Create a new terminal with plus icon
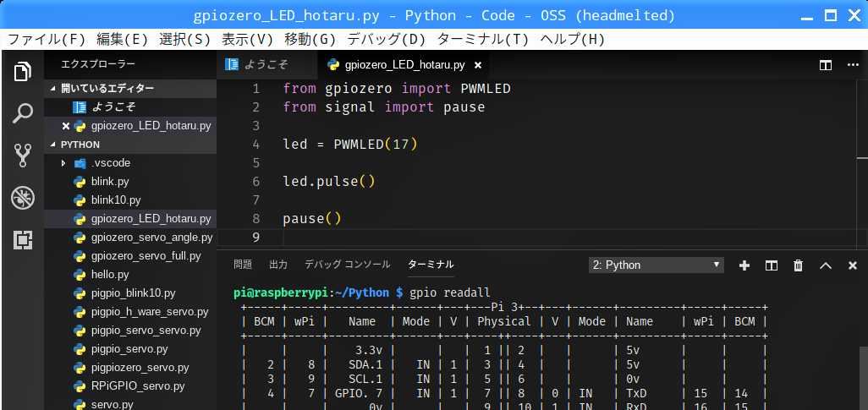 click(744, 265)
